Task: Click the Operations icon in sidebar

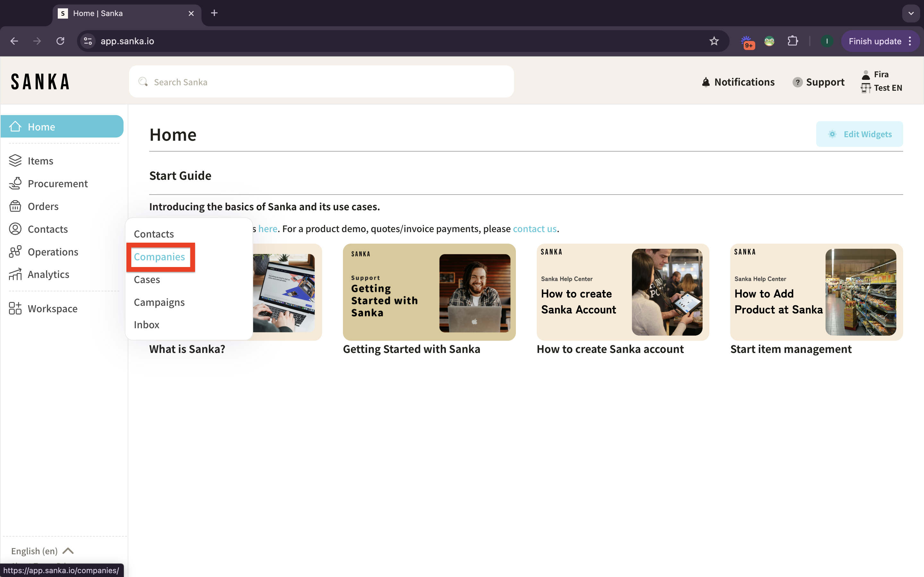Action: click(x=15, y=252)
